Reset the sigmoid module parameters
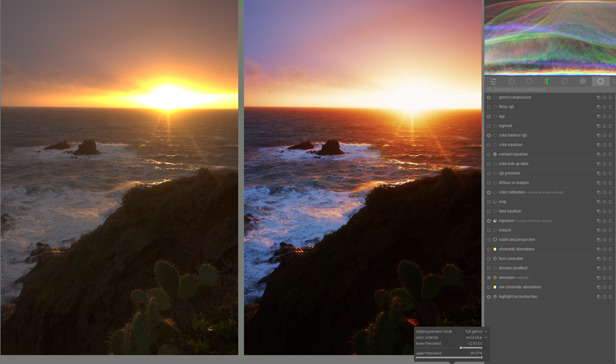This screenshot has height=364, width=616. (x=604, y=126)
